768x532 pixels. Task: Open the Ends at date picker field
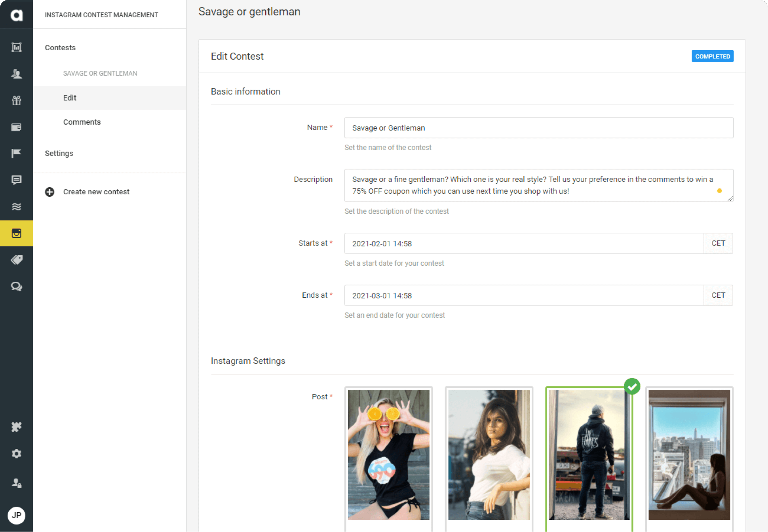click(x=523, y=295)
